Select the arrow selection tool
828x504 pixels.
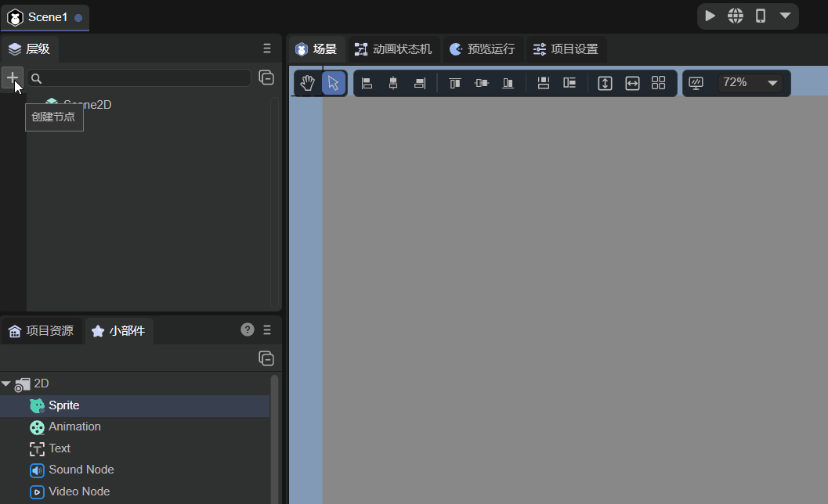(x=334, y=83)
